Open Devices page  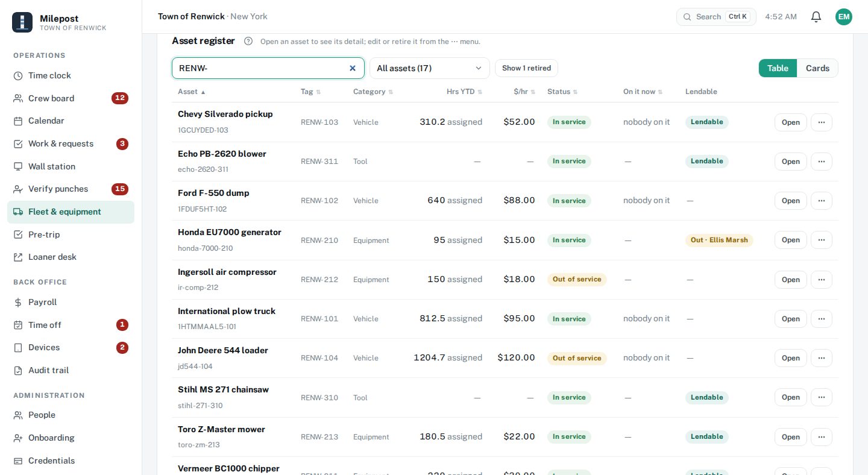(x=71, y=347)
